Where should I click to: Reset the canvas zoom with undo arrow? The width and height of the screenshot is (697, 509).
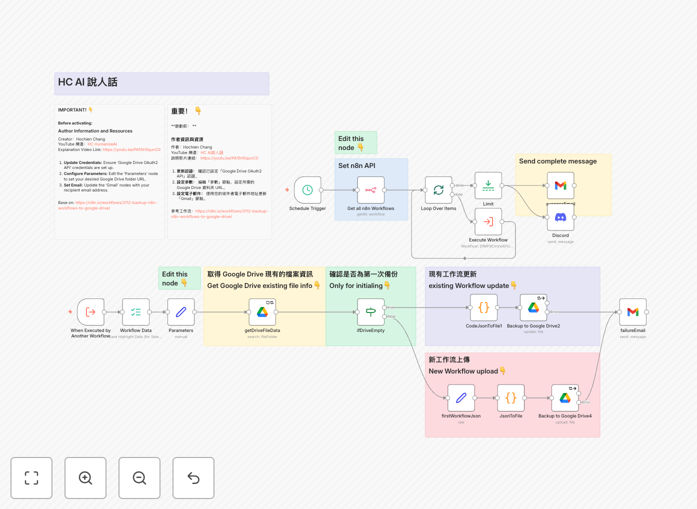(193, 478)
